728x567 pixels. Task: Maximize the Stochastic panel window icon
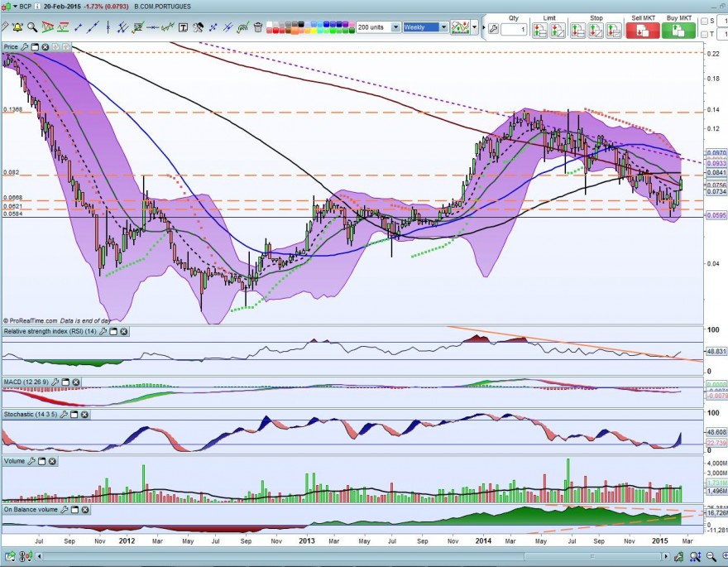point(74,414)
